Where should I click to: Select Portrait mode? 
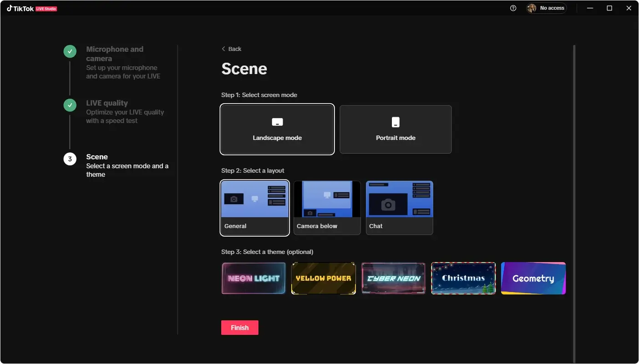coord(395,129)
